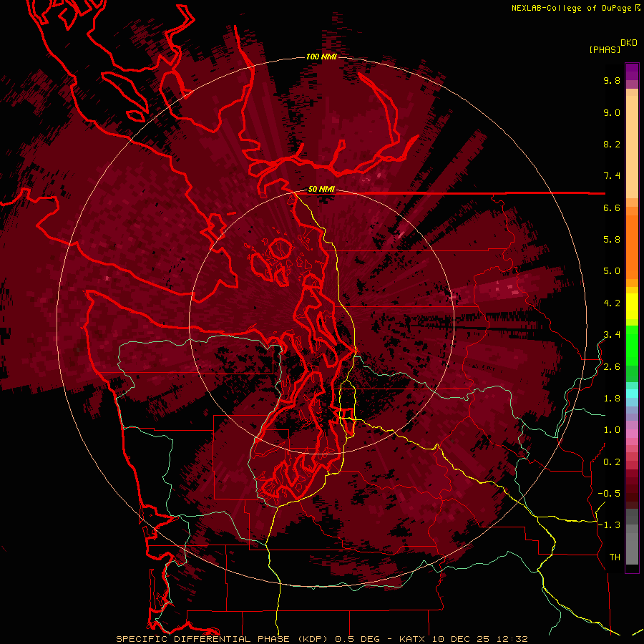Image resolution: width=644 pixels, height=644 pixels.
Task: Click the 5.8 scale value
Action: [x=612, y=240]
